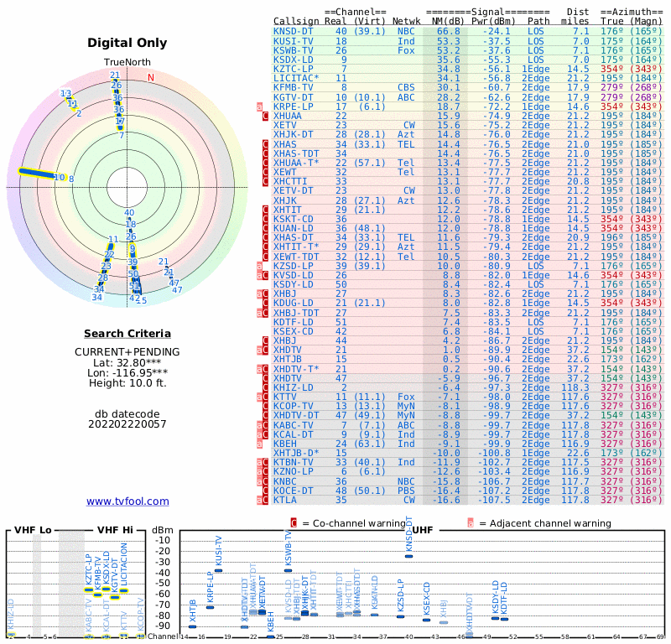
Task: Click adjacent warning icon in KBEH row
Action: coord(259,444)
